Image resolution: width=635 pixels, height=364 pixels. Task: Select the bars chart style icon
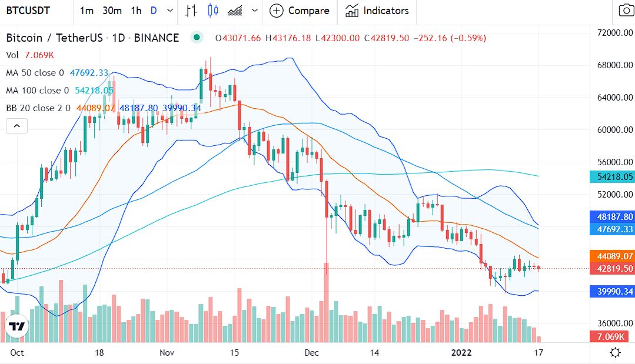coord(191,11)
